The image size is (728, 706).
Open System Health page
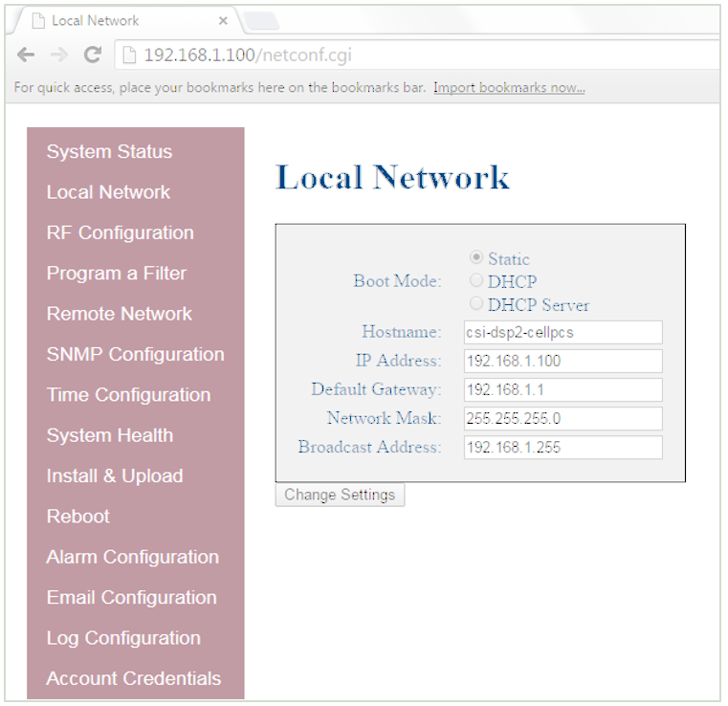110,435
